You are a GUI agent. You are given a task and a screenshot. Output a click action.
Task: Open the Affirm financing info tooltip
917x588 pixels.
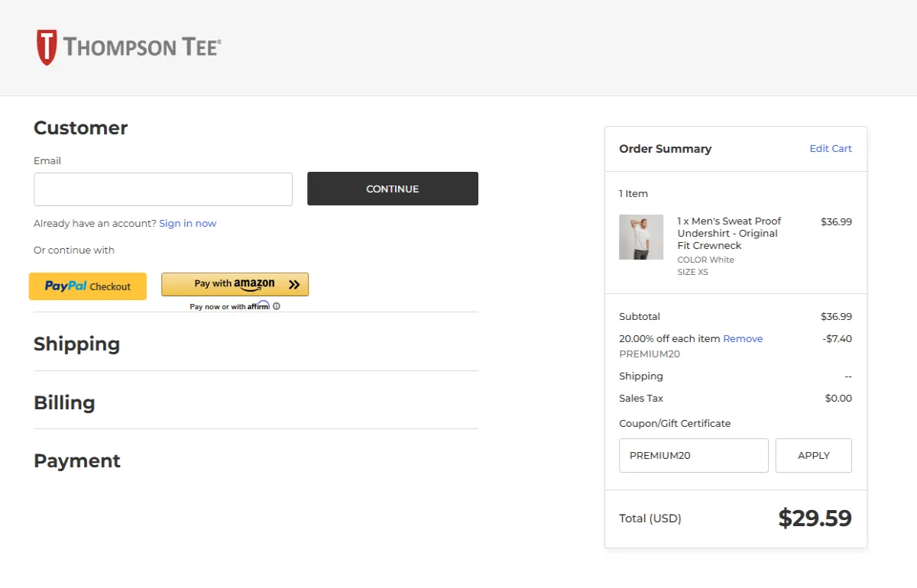click(276, 305)
